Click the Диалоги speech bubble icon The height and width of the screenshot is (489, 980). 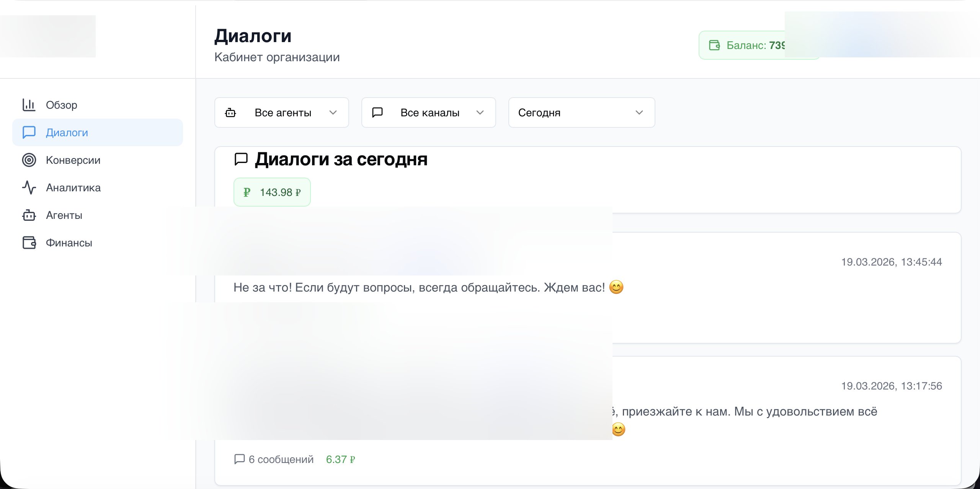(x=29, y=132)
